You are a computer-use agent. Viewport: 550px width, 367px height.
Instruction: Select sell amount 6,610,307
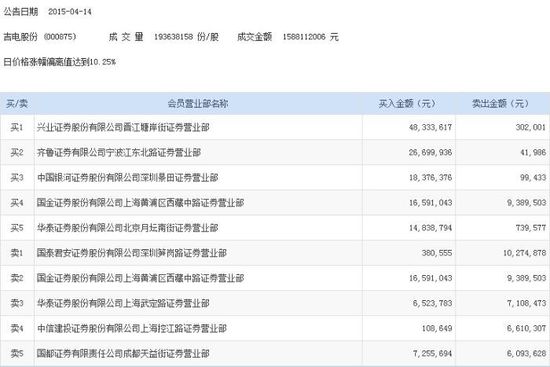526,329
